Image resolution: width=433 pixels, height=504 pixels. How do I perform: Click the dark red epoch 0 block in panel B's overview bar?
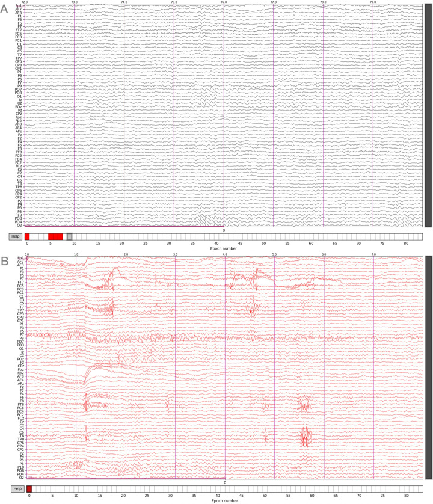(29, 489)
